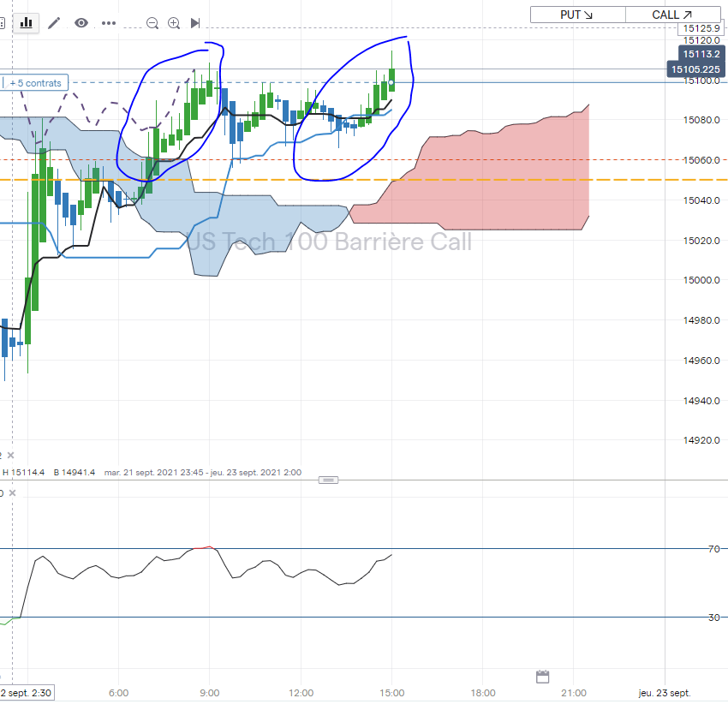This screenshot has height=722, width=728.
Task: Click the PUT button
Action: coord(577,15)
